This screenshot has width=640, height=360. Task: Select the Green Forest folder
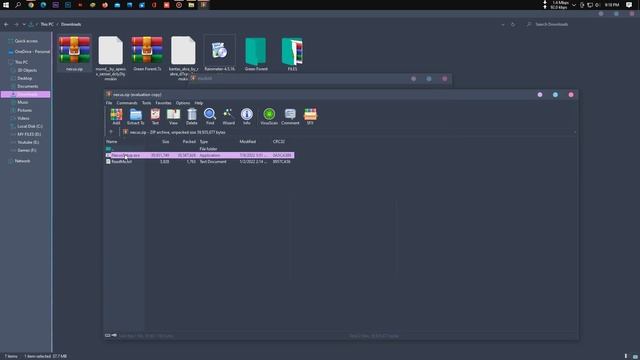[256, 53]
